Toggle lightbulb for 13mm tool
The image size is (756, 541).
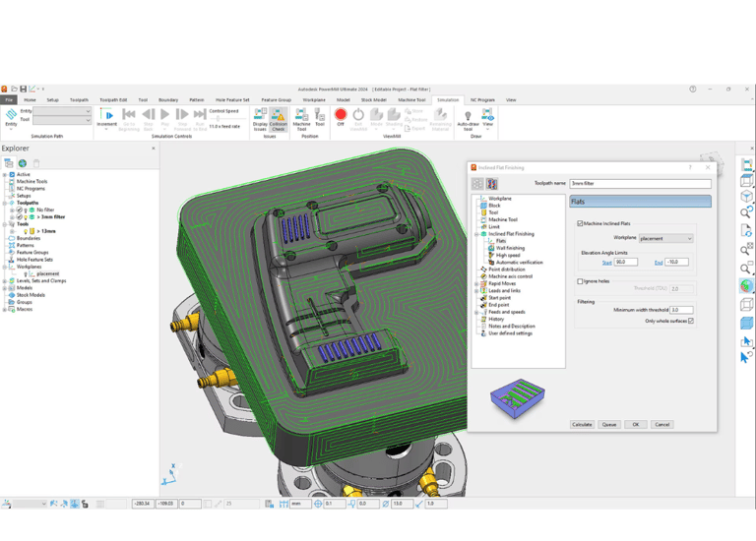(26, 232)
